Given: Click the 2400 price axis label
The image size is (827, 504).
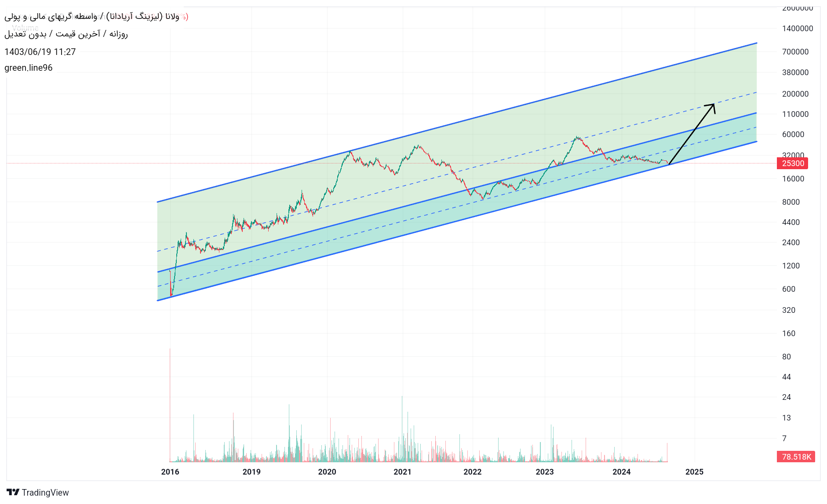Looking at the screenshot, I should 791,243.
